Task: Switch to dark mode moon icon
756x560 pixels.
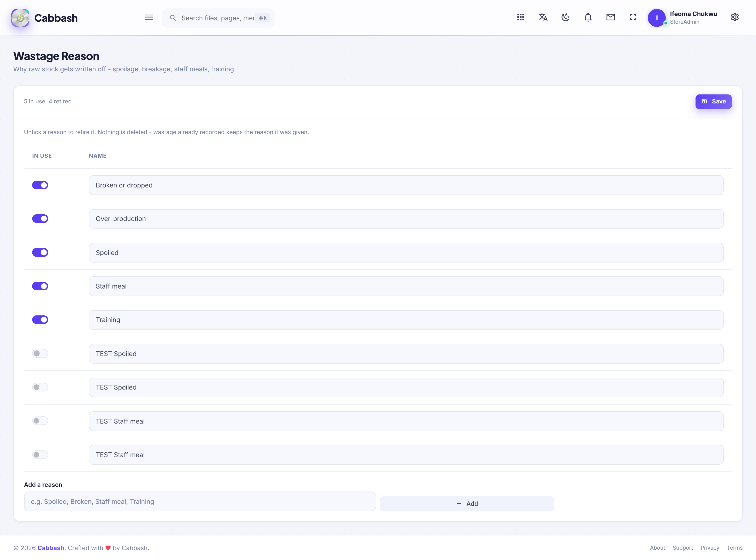Action: tap(565, 17)
